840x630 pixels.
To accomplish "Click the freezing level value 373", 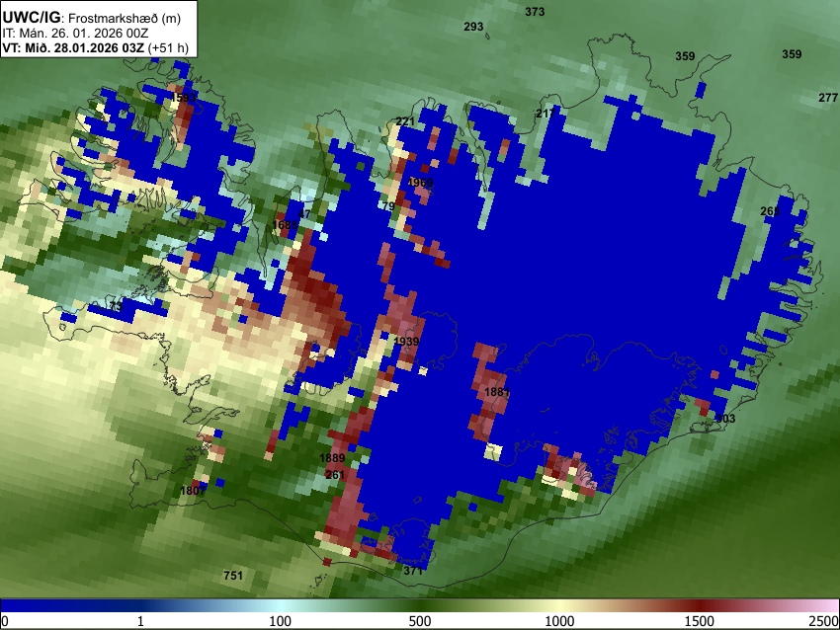I will [535, 12].
